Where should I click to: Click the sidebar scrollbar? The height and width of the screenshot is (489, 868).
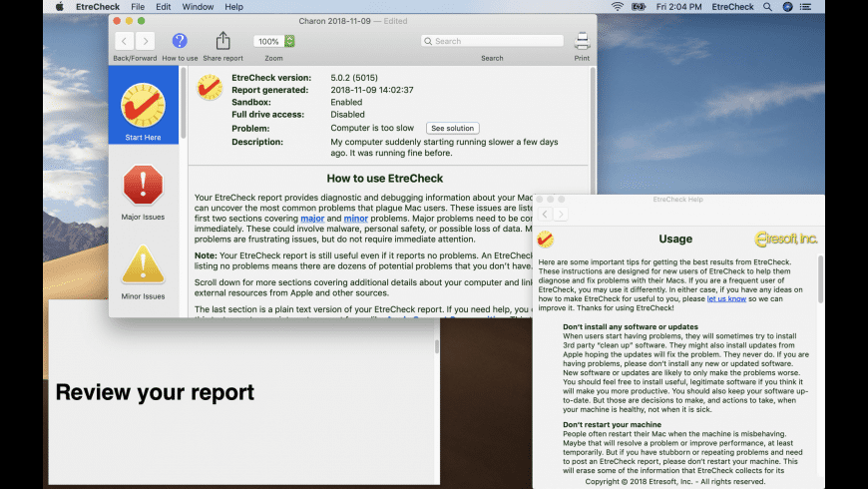point(183,103)
